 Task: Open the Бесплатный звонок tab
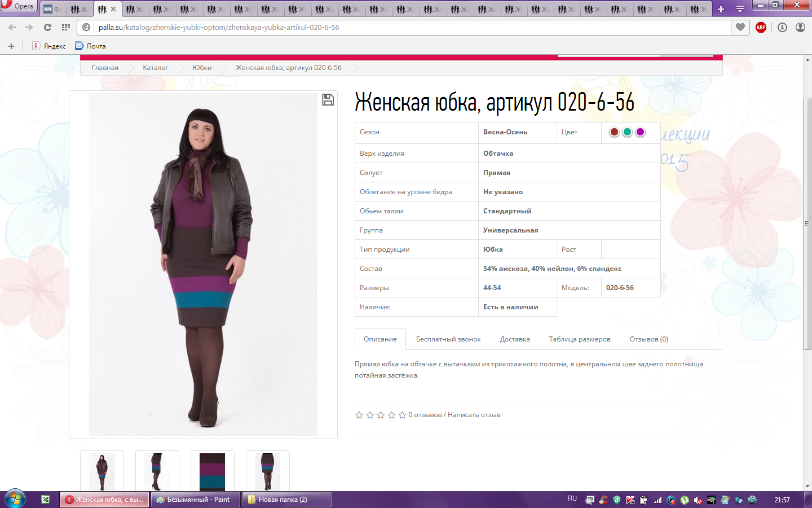(448, 339)
